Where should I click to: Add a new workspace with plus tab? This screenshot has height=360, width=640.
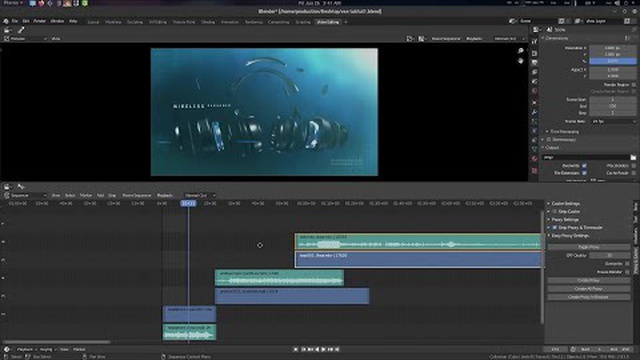point(346,22)
